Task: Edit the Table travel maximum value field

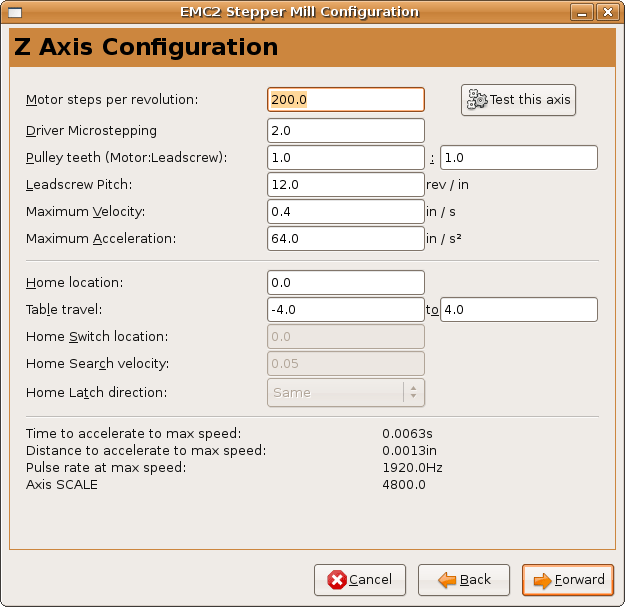Action: coord(518,310)
